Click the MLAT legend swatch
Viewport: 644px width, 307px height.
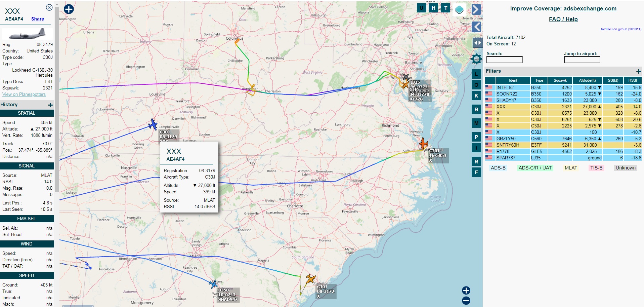(x=571, y=168)
